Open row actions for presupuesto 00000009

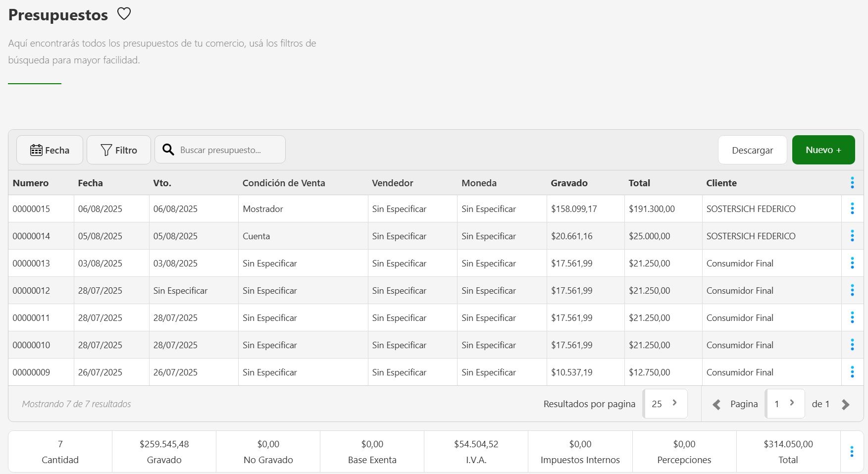(852, 372)
